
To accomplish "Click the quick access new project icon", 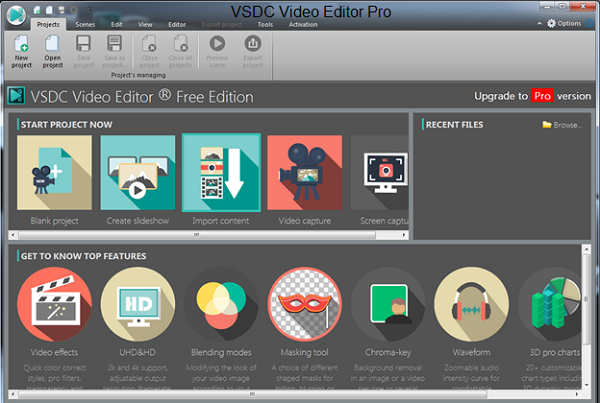I will [x=37, y=10].
